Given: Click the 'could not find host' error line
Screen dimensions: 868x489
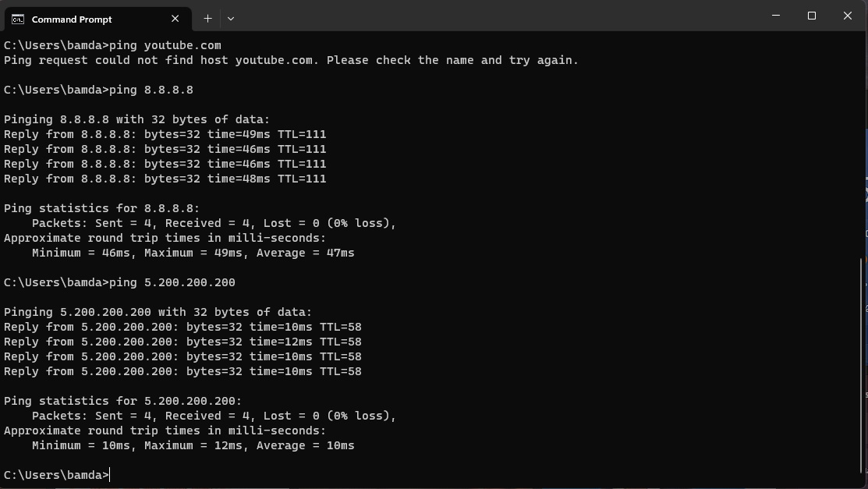Looking at the screenshot, I should (x=291, y=60).
